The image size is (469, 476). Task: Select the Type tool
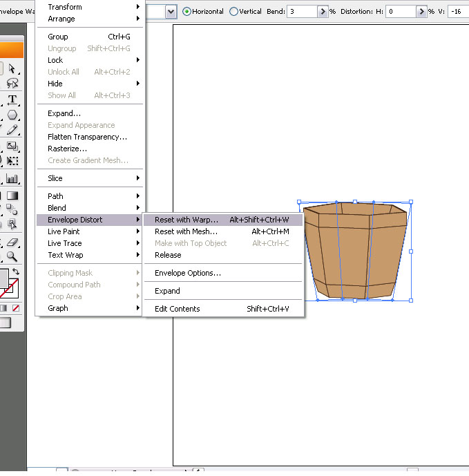point(12,99)
